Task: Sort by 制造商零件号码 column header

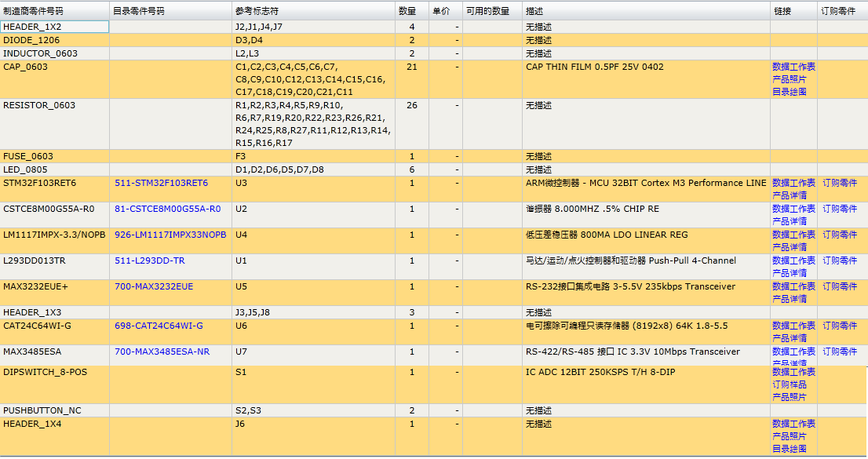Action: click(55, 11)
